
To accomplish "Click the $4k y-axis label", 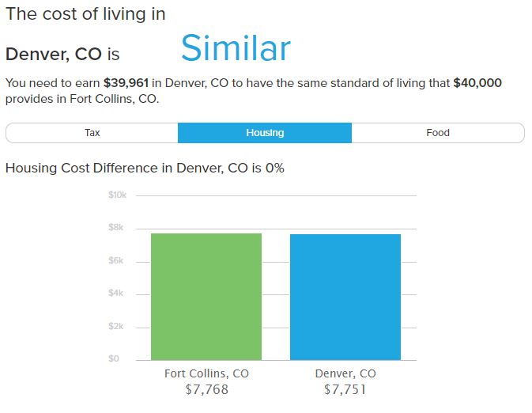I will point(115,293).
